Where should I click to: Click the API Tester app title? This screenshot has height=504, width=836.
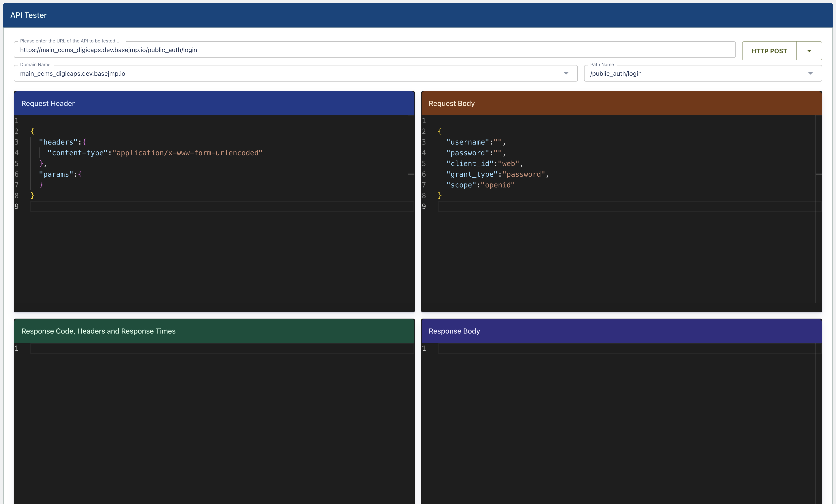29,15
